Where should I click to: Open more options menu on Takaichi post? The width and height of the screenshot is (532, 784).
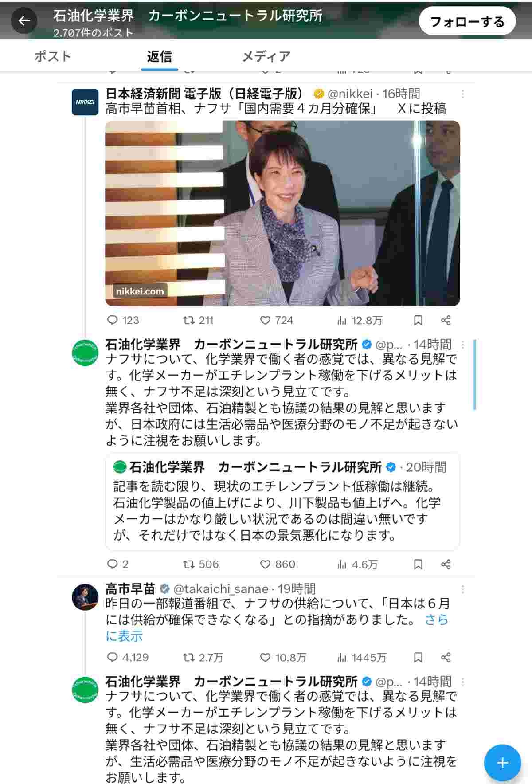tap(462, 589)
